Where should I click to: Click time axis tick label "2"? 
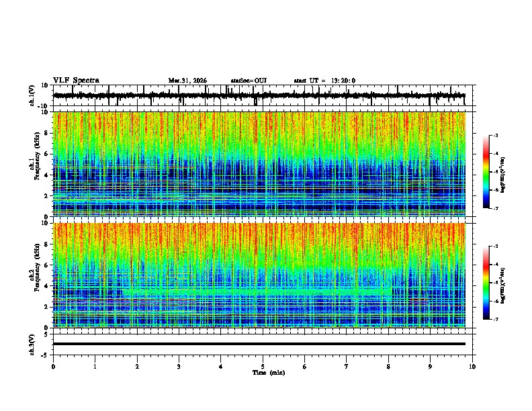[137, 367]
